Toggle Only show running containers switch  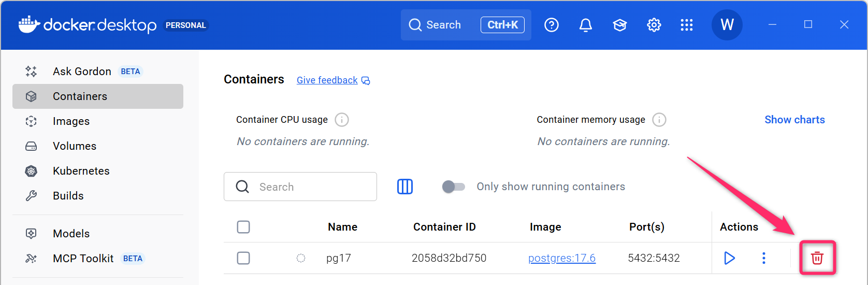coord(453,187)
